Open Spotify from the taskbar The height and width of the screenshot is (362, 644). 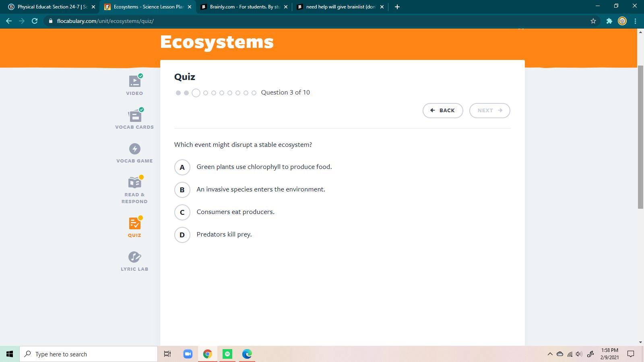point(227,354)
